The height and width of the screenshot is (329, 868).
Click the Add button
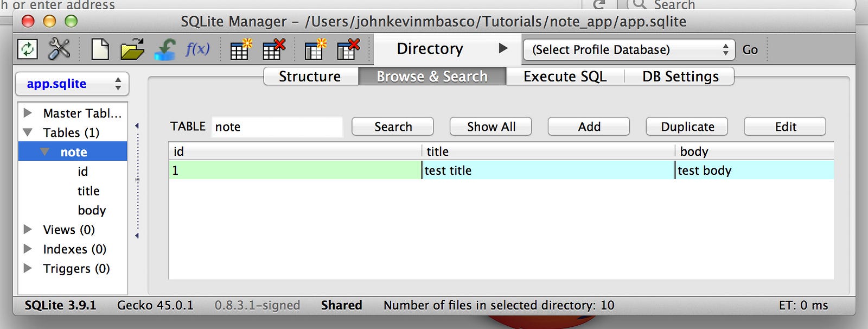coord(589,126)
